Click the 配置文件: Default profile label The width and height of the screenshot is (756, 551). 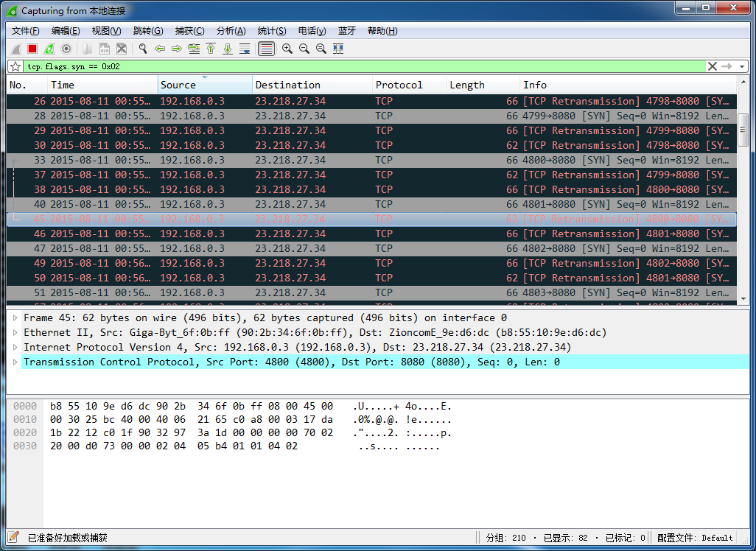click(695, 538)
